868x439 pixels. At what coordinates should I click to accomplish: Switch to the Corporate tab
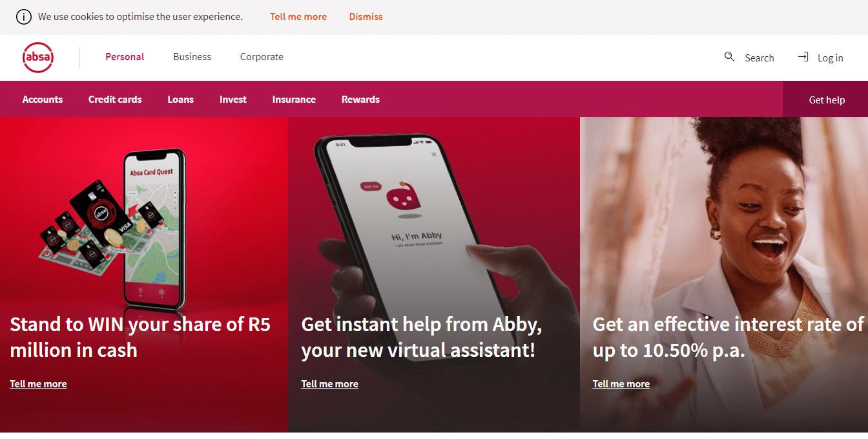tap(262, 57)
